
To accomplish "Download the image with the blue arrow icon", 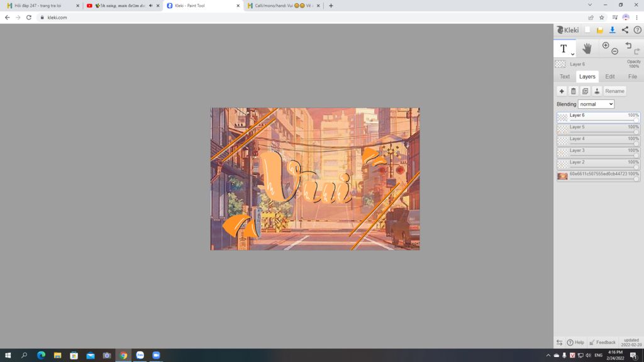I will pyautogui.click(x=613, y=30).
